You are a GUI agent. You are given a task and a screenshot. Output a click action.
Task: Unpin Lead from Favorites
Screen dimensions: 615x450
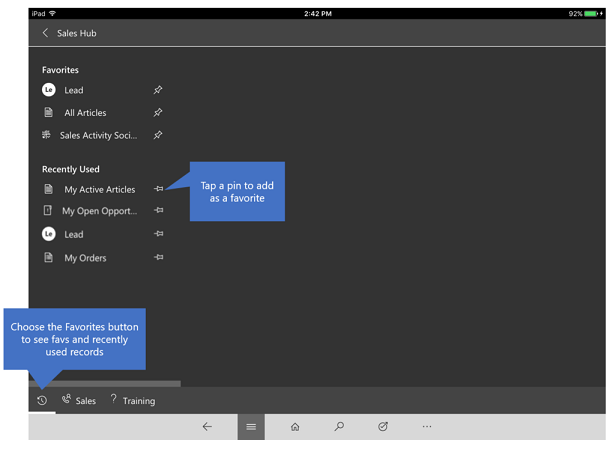158,90
